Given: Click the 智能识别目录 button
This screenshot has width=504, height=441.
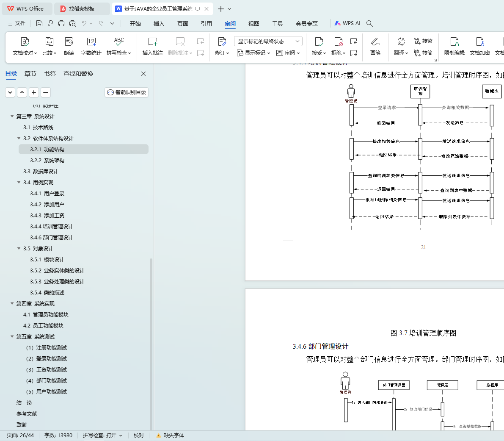Looking at the screenshot, I should pos(127,92).
